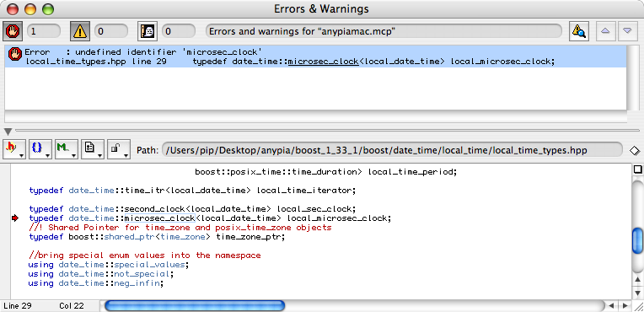Click 'using date_time::special_values' line
This screenshot has width=644, height=312.
tap(109, 265)
